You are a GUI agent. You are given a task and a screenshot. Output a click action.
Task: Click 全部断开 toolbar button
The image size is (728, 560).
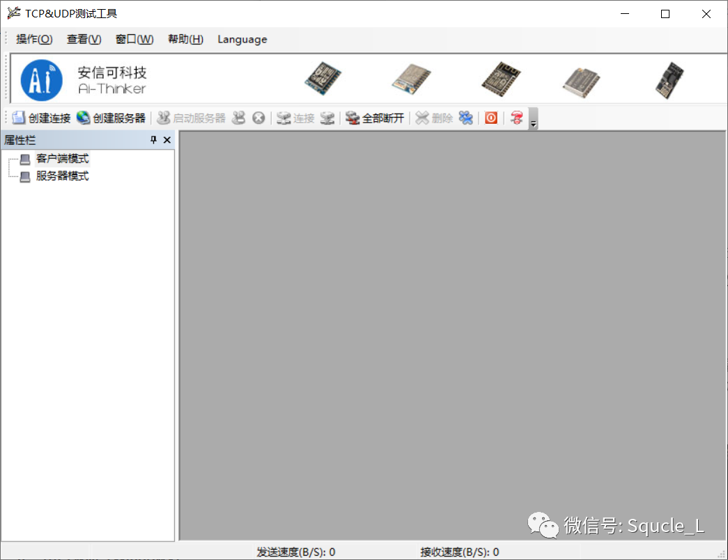coord(375,118)
